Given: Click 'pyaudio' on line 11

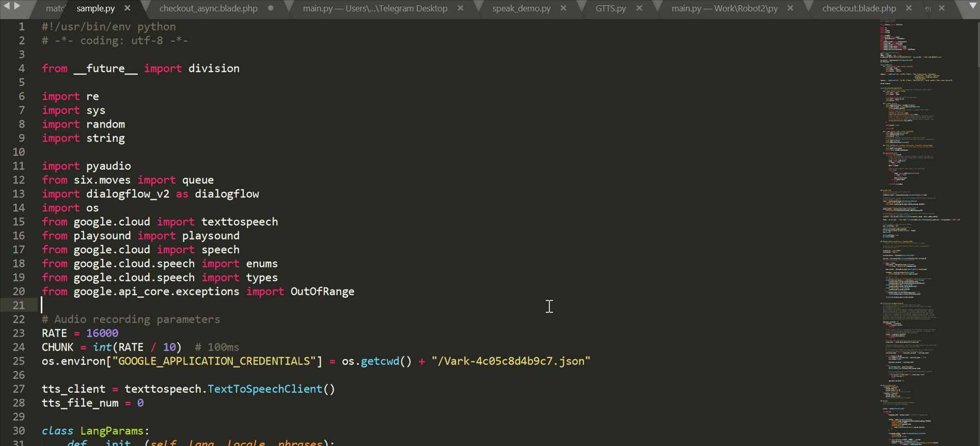Looking at the screenshot, I should tap(108, 166).
